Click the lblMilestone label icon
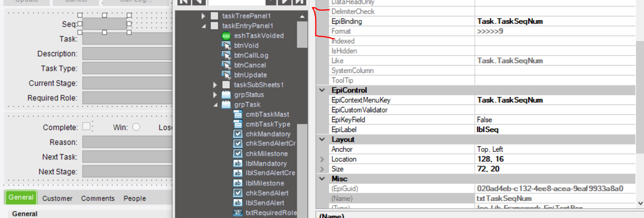 click(x=238, y=183)
